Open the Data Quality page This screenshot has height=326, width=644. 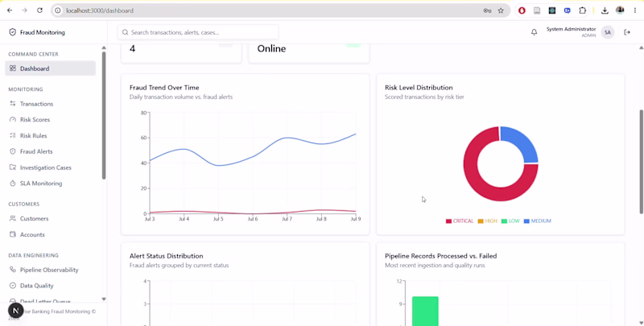(x=50, y=286)
